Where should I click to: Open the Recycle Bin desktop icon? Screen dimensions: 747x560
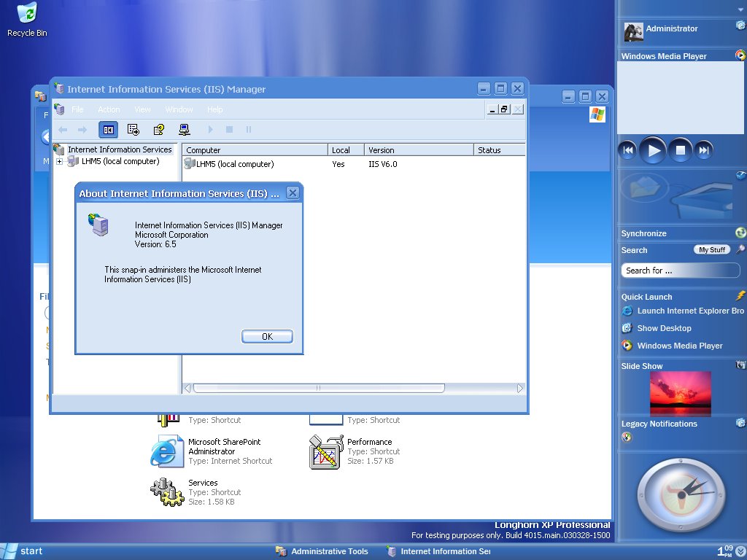27,20
